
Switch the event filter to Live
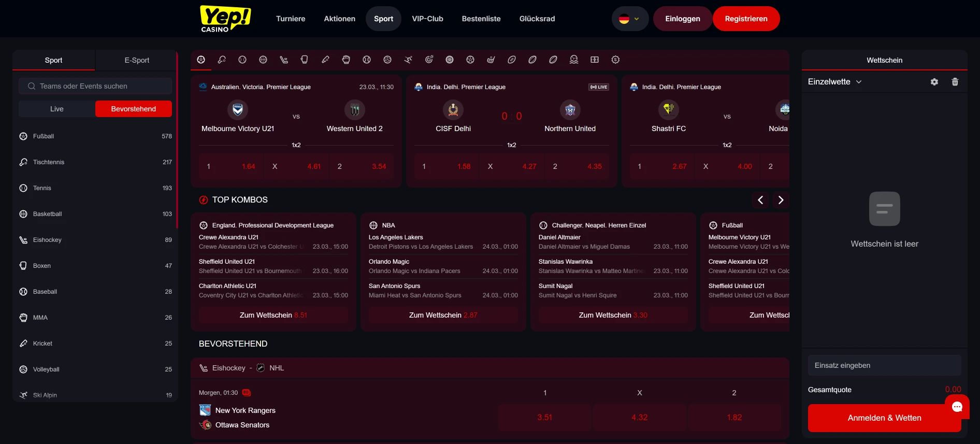tap(57, 109)
